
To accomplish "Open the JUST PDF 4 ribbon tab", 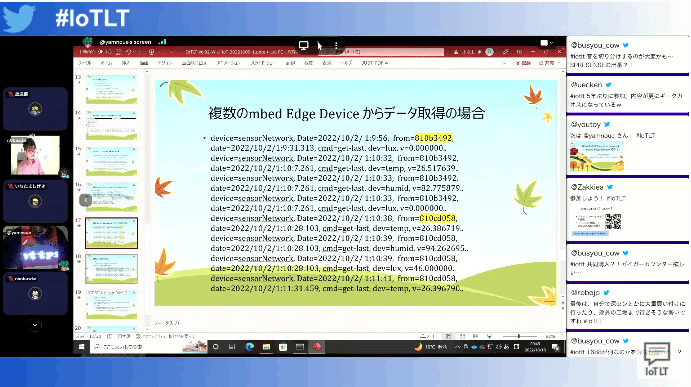I will 375,63.
